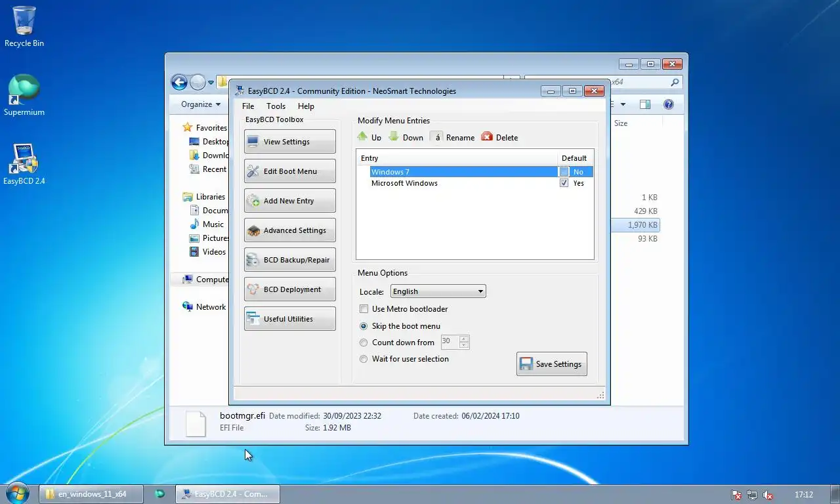Image resolution: width=840 pixels, height=504 pixels.
Task: Open Supermium desktop shortcut
Action: tap(24, 95)
